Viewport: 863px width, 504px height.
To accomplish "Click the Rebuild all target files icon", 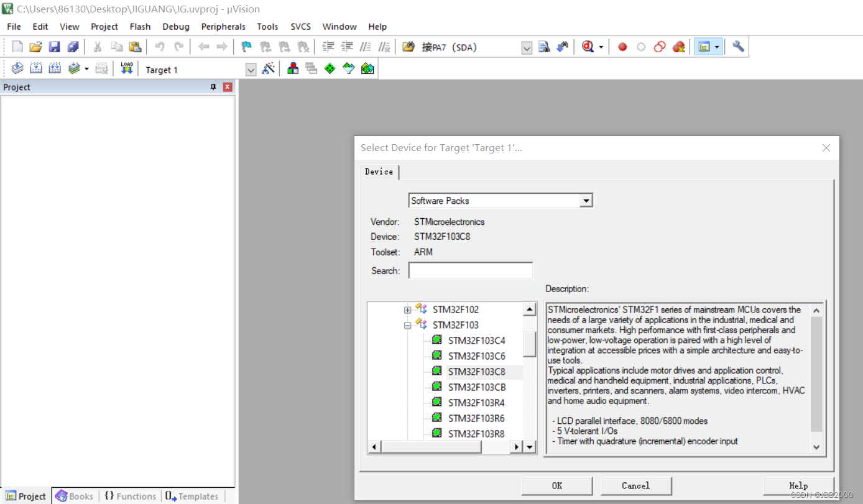I will coord(55,68).
